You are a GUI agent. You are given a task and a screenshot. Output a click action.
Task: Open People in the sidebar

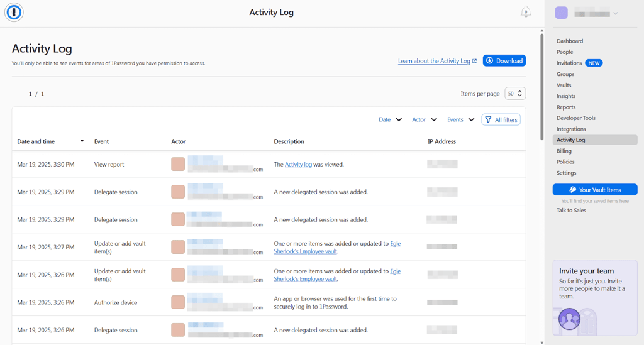coord(565,52)
